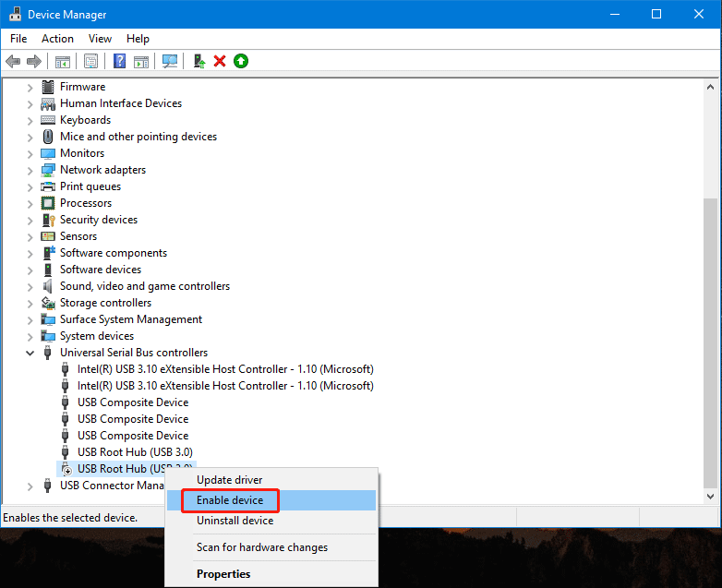Expand the Monitors node
Viewport: 722px width, 588px height.
(x=30, y=153)
